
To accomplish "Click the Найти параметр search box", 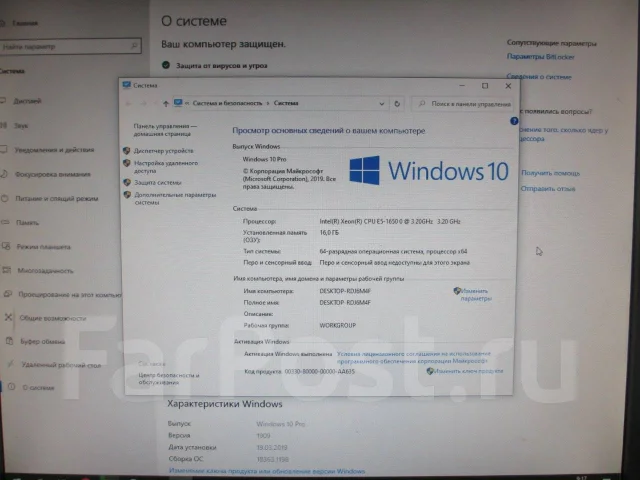I will (70, 46).
